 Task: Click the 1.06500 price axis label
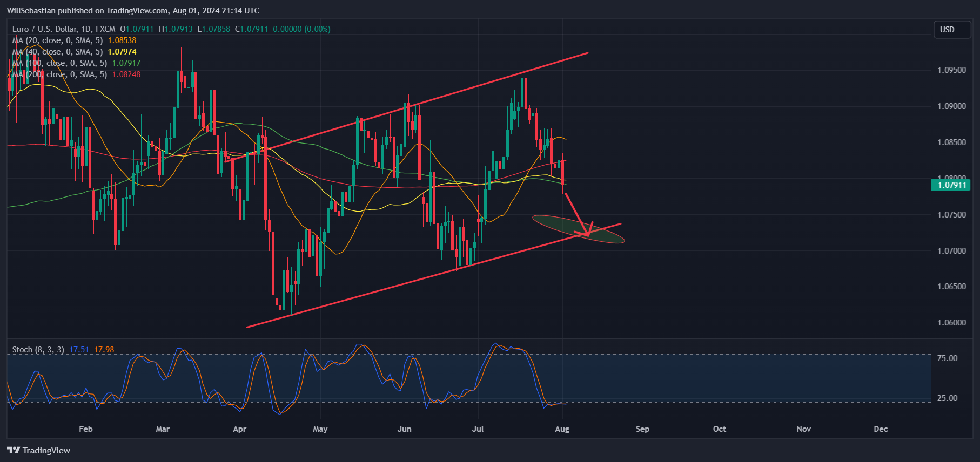[951, 287]
